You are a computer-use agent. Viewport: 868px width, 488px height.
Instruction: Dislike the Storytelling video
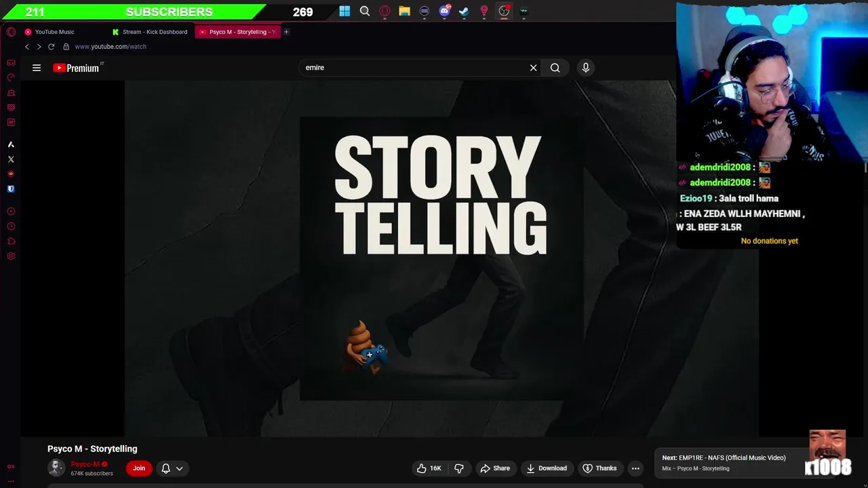pyautogui.click(x=459, y=468)
